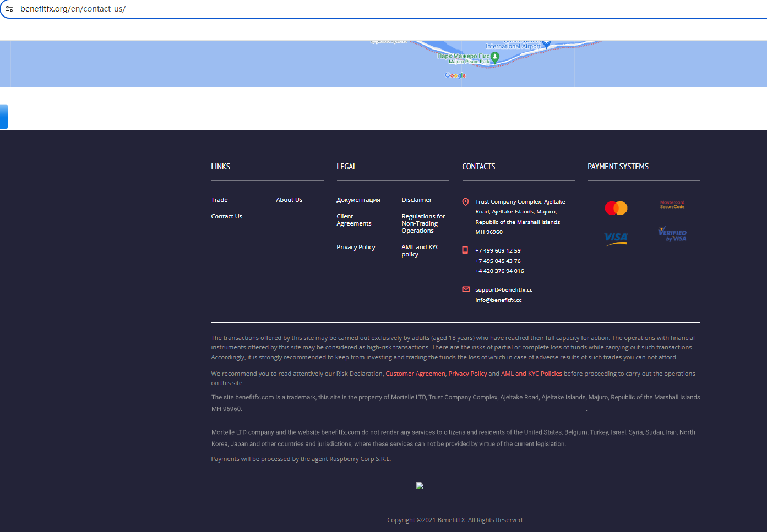Click the browser address bar URL
The image size is (767, 532).
click(73, 9)
